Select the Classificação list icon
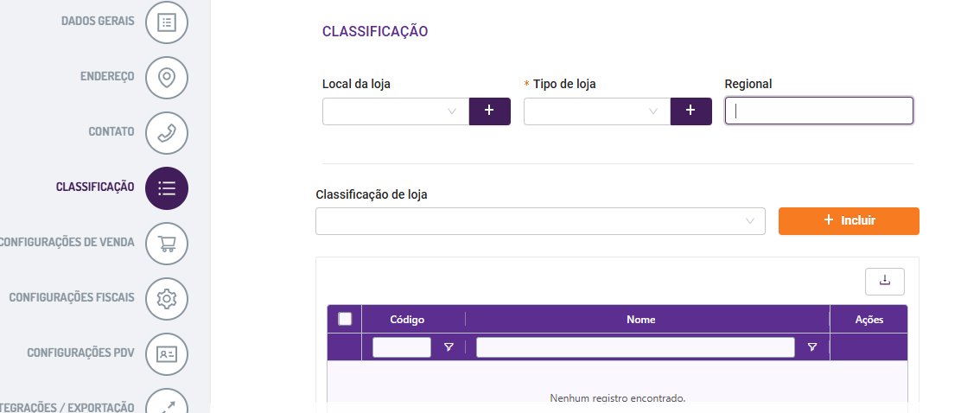980x413 pixels. (x=166, y=187)
